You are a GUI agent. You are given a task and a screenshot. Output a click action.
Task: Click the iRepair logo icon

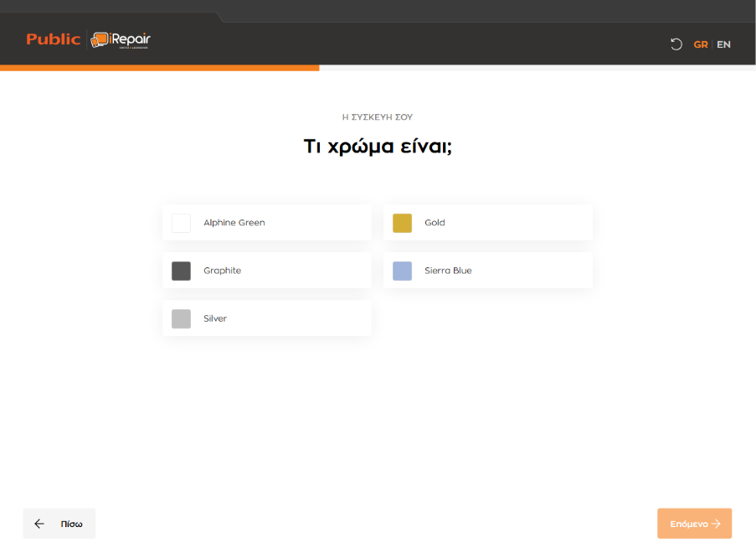(100, 39)
